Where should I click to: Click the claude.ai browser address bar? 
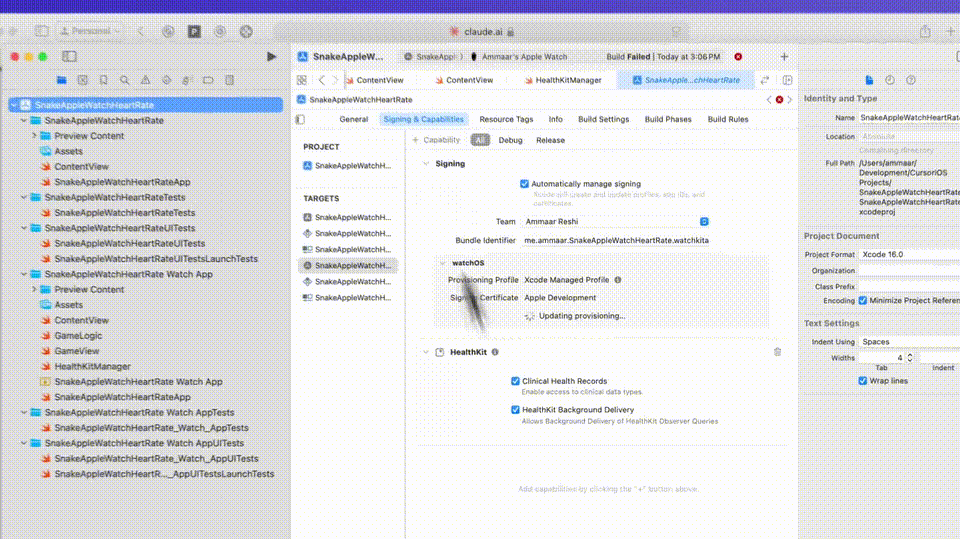click(481, 31)
